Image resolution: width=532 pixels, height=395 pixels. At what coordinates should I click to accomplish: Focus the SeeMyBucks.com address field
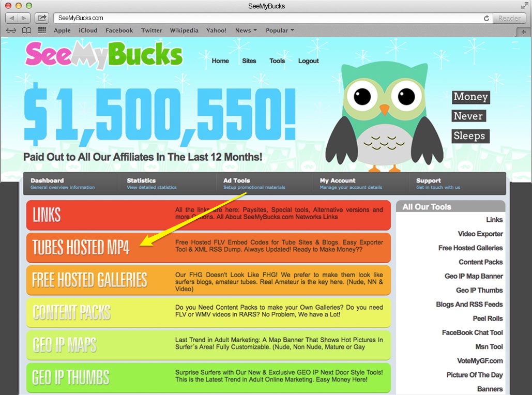pyautogui.click(x=271, y=18)
